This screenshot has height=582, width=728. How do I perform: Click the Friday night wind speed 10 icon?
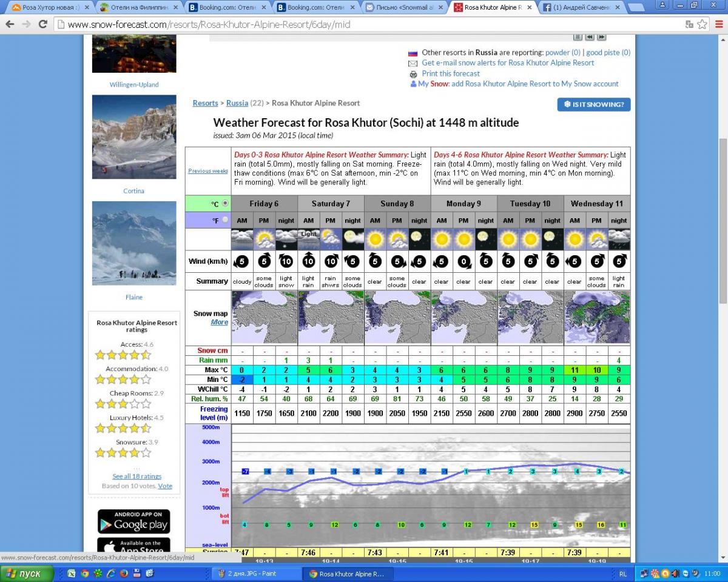click(x=286, y=261)
